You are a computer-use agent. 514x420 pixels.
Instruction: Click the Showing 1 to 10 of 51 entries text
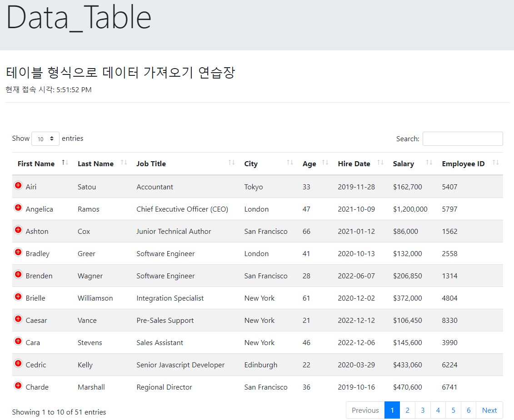point(59,412)
